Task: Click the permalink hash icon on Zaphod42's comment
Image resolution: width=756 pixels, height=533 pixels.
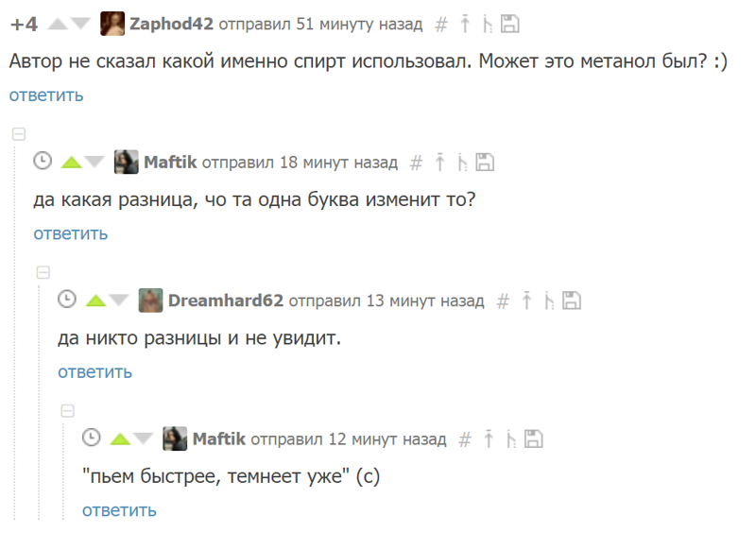Action: pyautogui.click(x=440, y=25)
